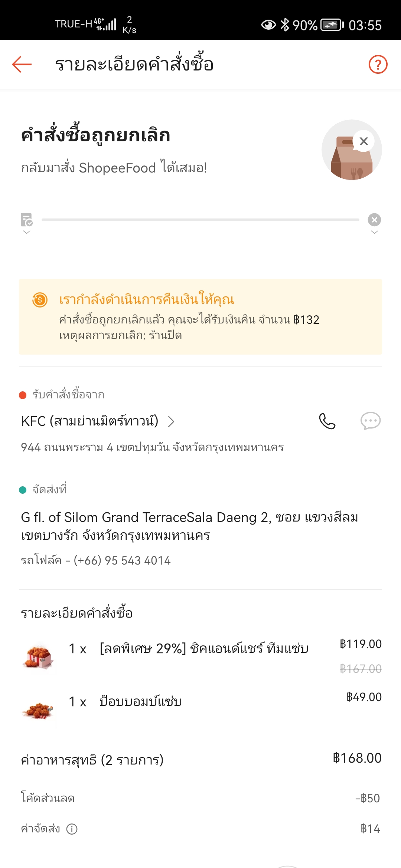Tap the refund coin icon

coord(40,300)
